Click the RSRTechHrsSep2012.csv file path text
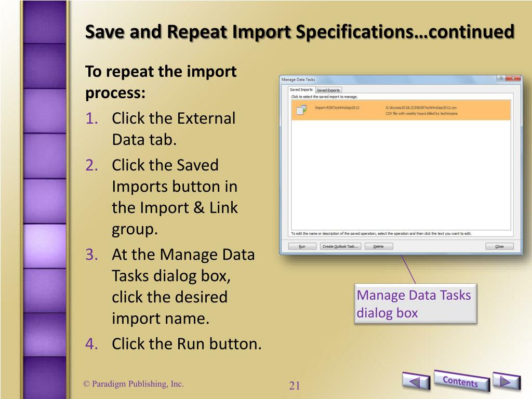 click(421, 108)
